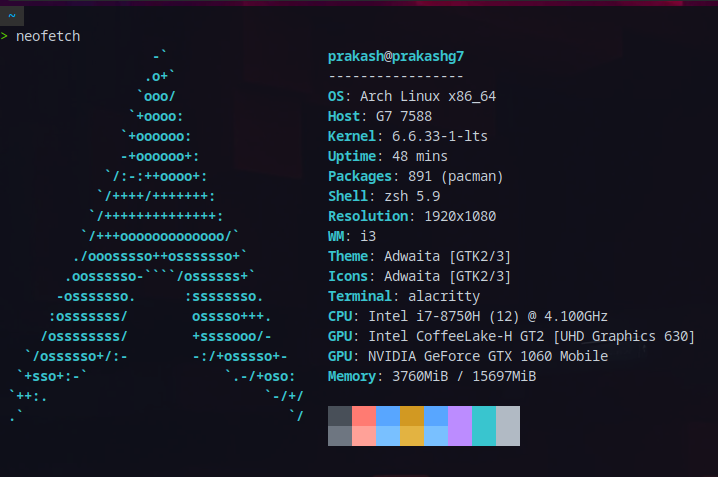The image size is (718, 477).
Task: Select Adwaita [GTK2/3] on the Theme line
Action: coord(447,257)
